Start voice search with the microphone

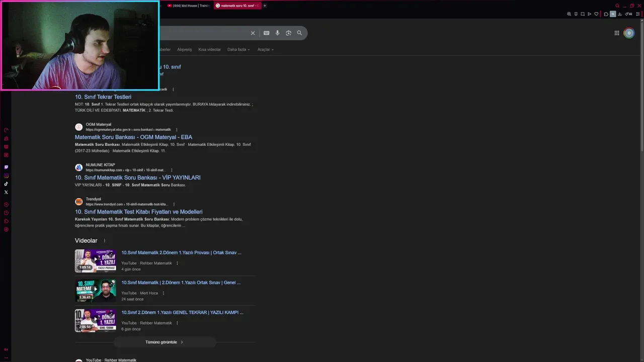277,33
